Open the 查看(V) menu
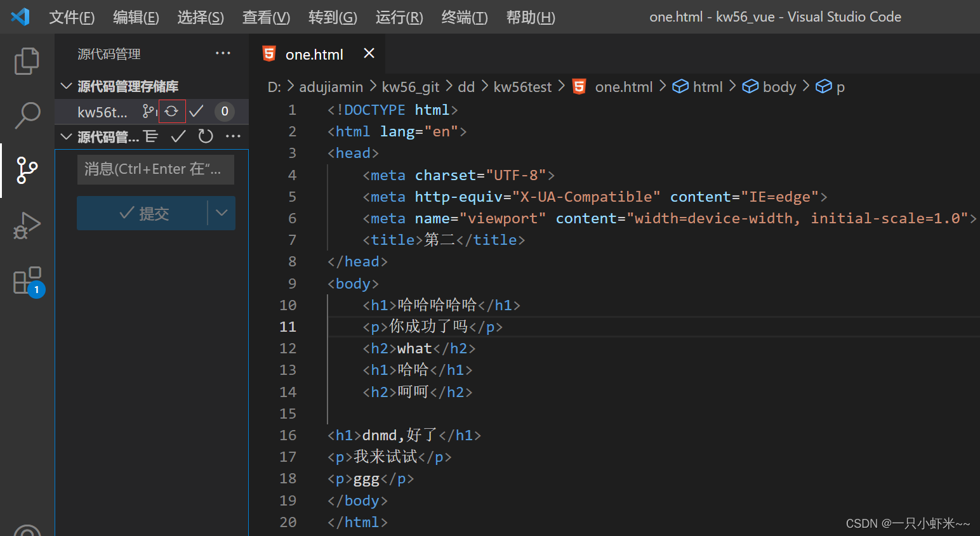Viewport: 980px width, 536px height. pos(266,17)
